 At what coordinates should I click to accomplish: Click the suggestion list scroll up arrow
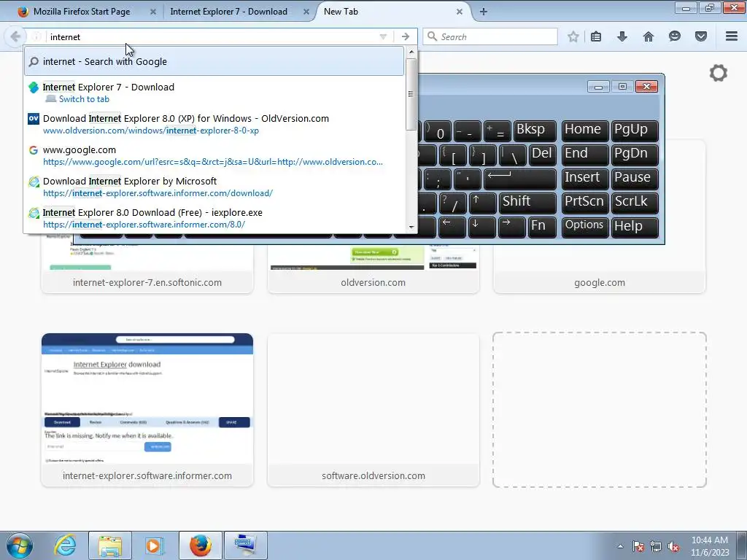pos(411,52)
